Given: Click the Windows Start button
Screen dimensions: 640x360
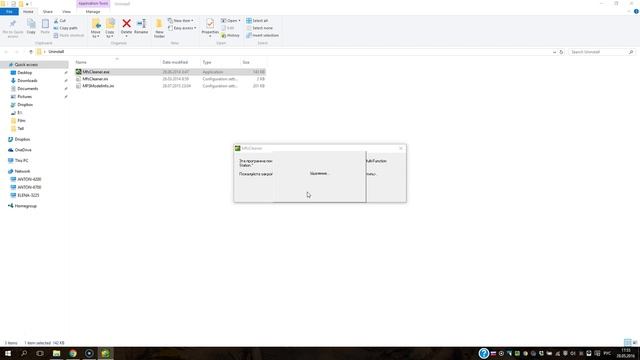Looking at the screenshot, I should [x=8, y=353].
